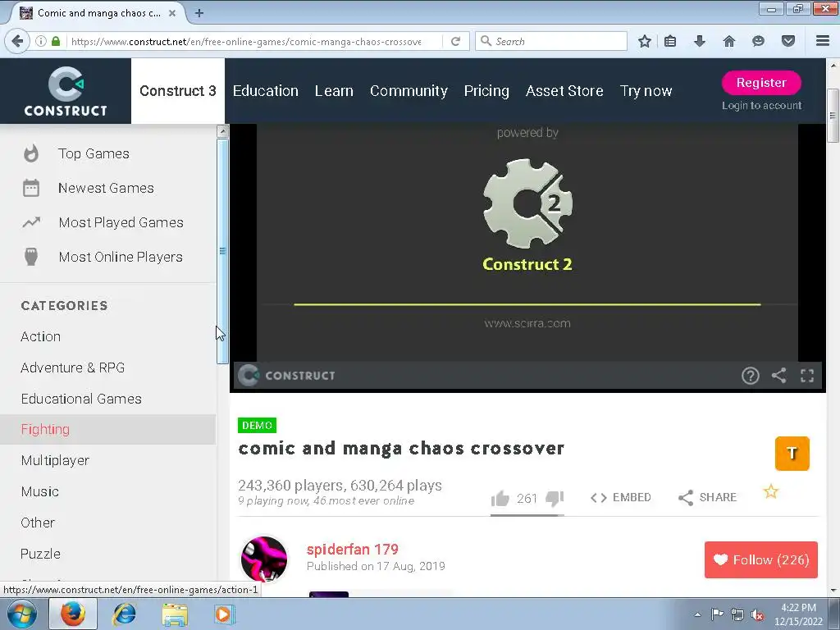Open the Firefox hamburger menu

[x=823, y=41]
